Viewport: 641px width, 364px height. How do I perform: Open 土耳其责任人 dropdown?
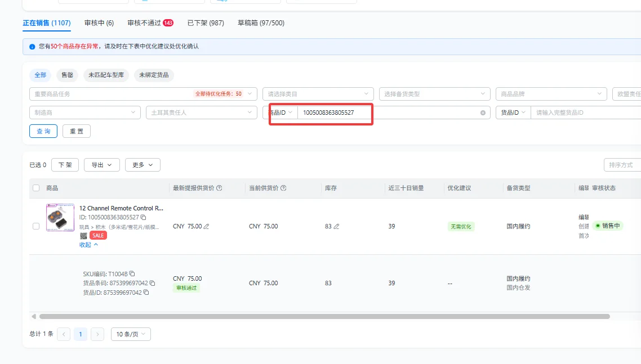coord(202,113)
